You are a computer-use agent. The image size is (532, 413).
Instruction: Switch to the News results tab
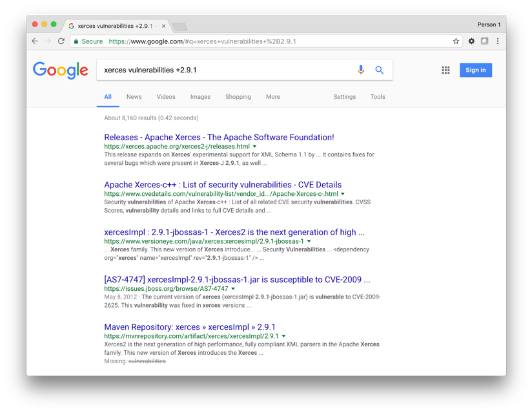(134, 97)
